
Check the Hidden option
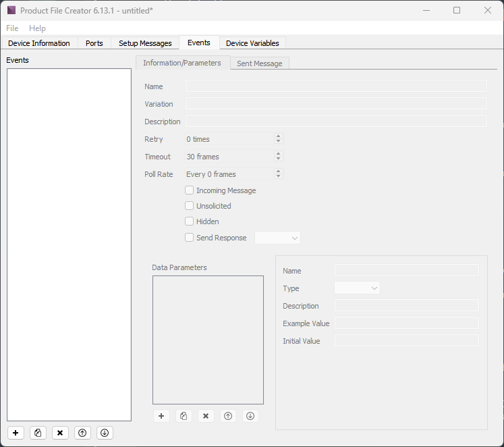point(190,221)
